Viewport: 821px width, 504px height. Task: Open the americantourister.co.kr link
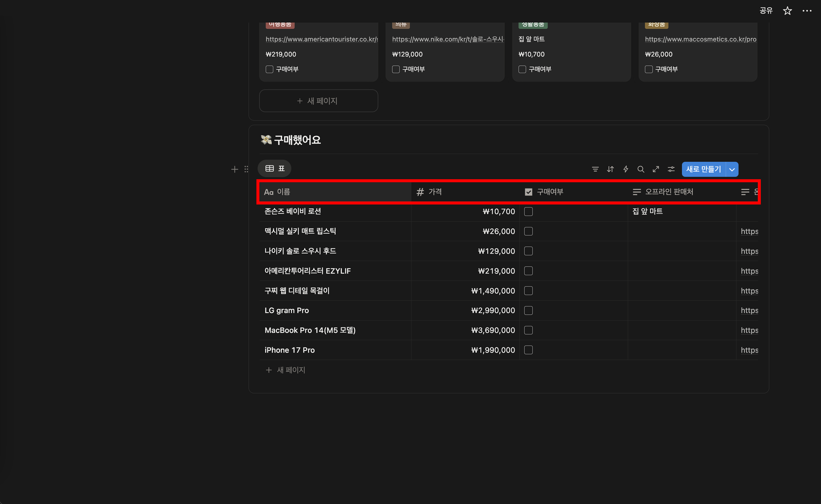(x=322, y=39)
